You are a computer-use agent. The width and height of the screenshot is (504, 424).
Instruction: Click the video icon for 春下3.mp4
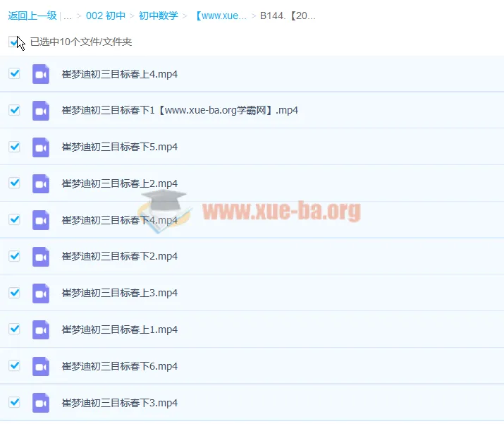[x=41, y=403]
